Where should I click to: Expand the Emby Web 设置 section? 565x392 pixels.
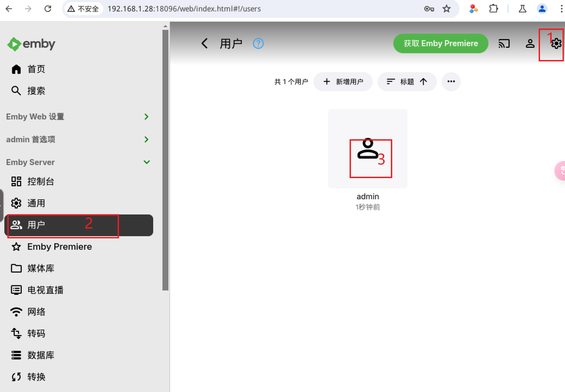point(79,117)
